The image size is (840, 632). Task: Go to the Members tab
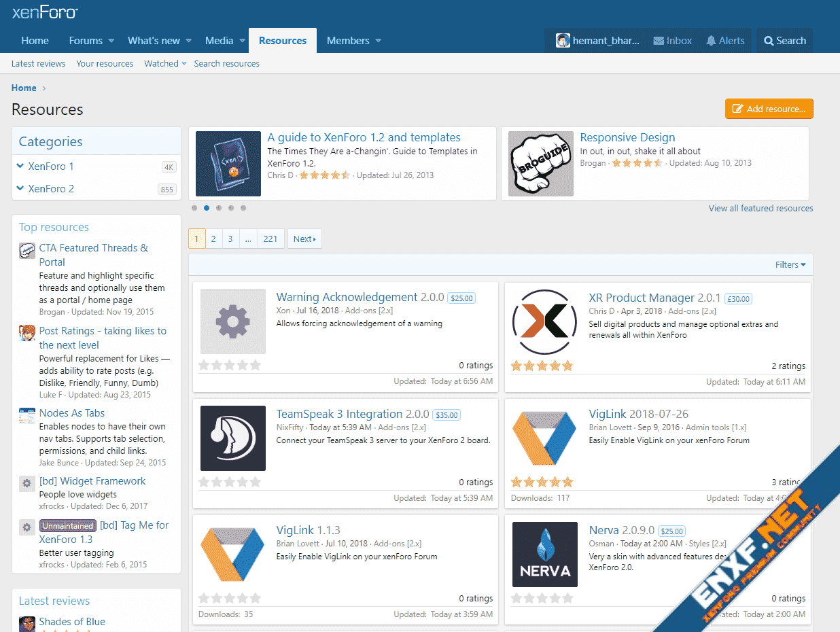tap(348, 41)
